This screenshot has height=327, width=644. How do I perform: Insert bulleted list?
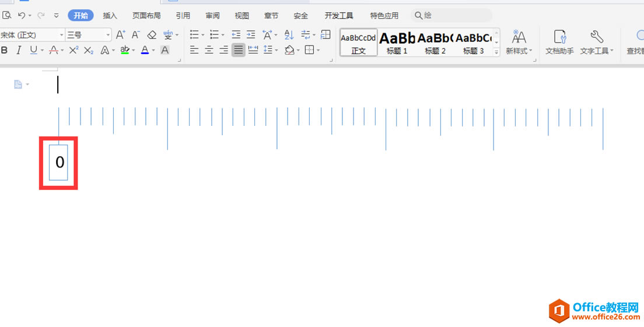(194, 34)
